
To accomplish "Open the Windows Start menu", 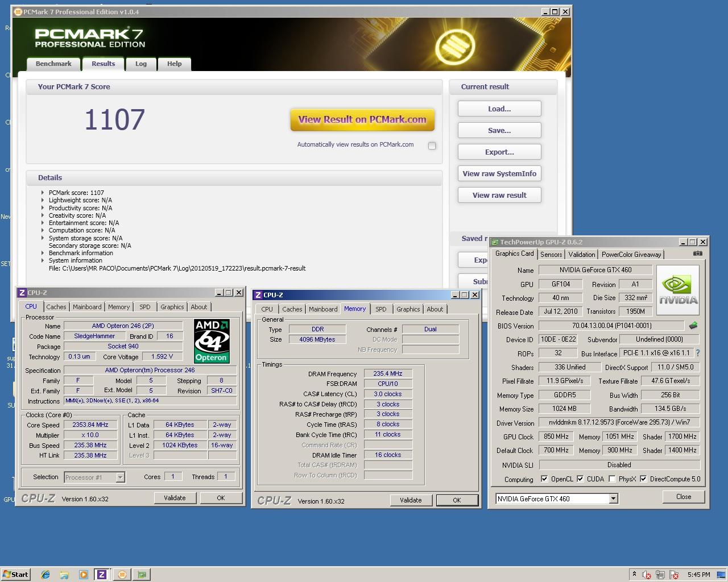I will (15, 575).
